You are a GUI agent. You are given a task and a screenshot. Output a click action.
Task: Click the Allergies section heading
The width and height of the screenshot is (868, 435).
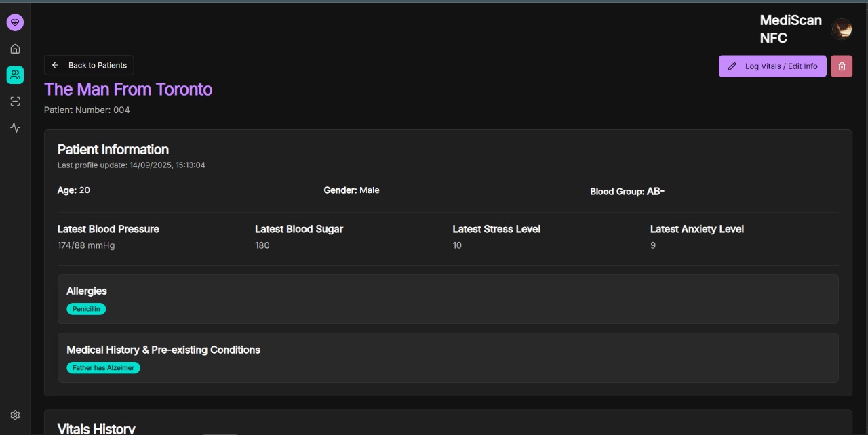coord(87,291)
